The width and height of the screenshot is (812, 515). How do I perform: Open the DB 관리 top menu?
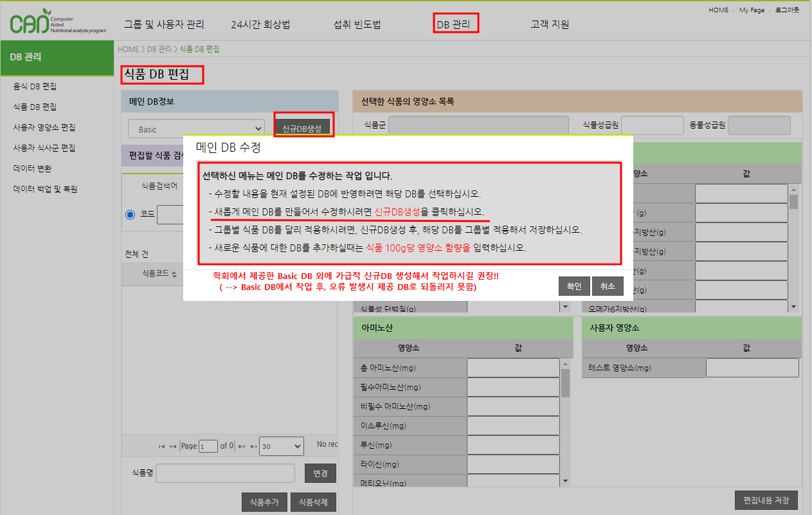[x=455, y=25]
